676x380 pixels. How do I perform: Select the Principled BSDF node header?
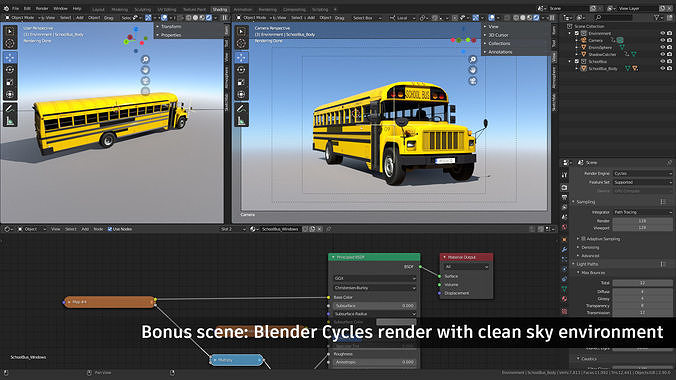pyautogui.click(x=374, y=257)
